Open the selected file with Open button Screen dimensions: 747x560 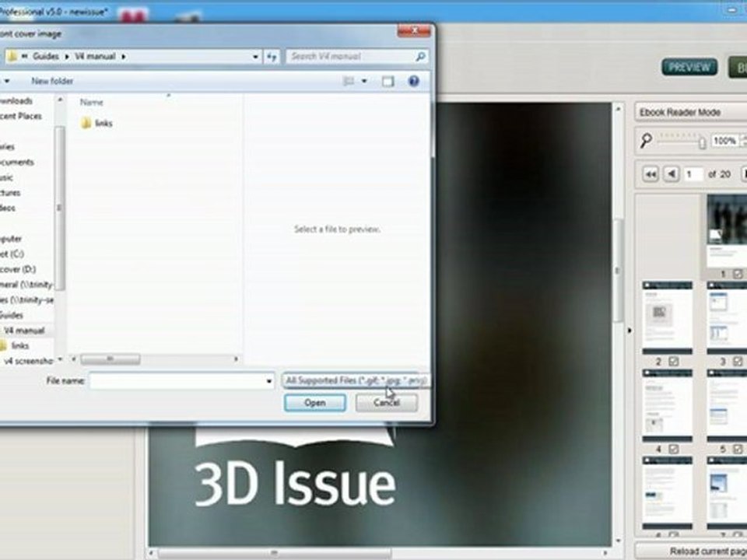click(315, 403)
